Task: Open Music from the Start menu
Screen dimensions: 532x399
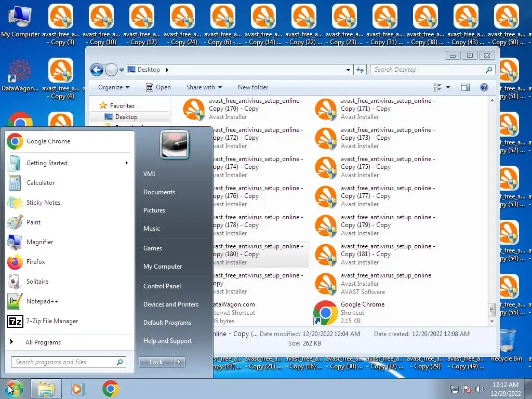Action: tap(152, 229)
